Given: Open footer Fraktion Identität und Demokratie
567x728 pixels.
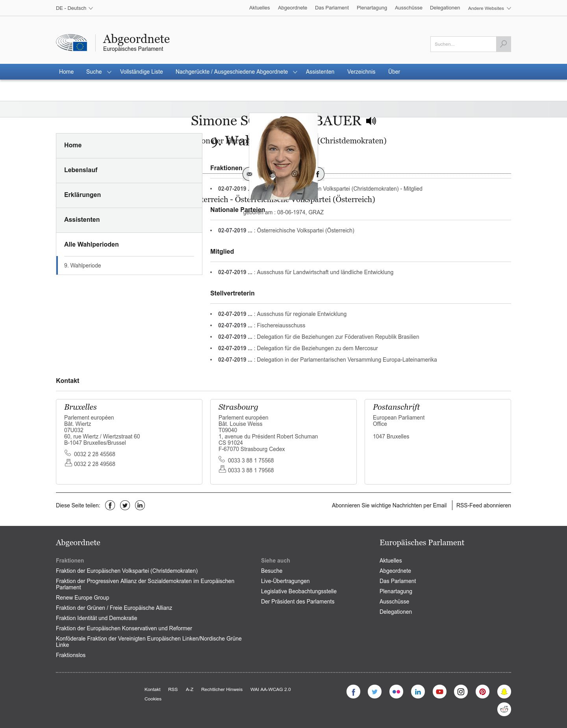Looking at the screenshot, I should [96, 618].
